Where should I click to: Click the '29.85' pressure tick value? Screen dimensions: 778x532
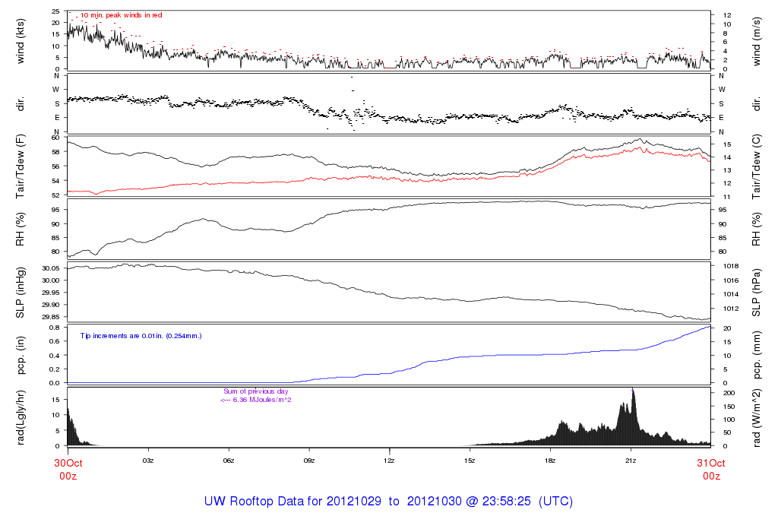pyautogui.click(x=51, y=317)
